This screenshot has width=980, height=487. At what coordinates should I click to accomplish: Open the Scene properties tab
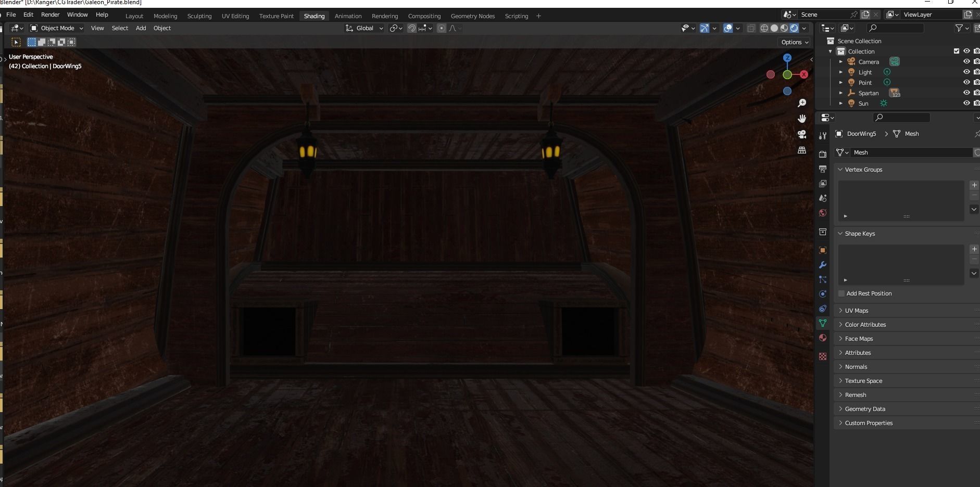point(823,198)
